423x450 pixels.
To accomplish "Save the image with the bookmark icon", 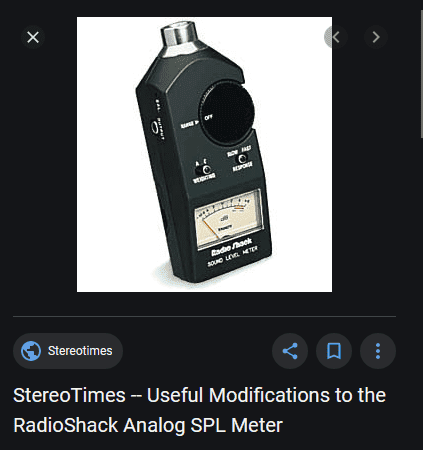I will pyautogui.click(x=334, y=351).
